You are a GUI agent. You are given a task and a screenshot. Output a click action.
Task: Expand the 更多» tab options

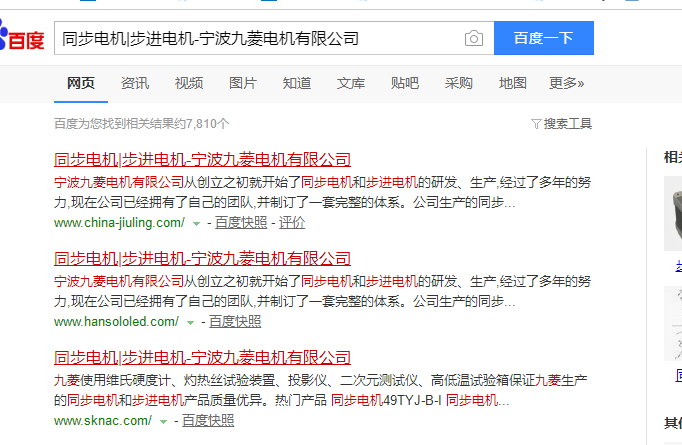coord(566,83)
